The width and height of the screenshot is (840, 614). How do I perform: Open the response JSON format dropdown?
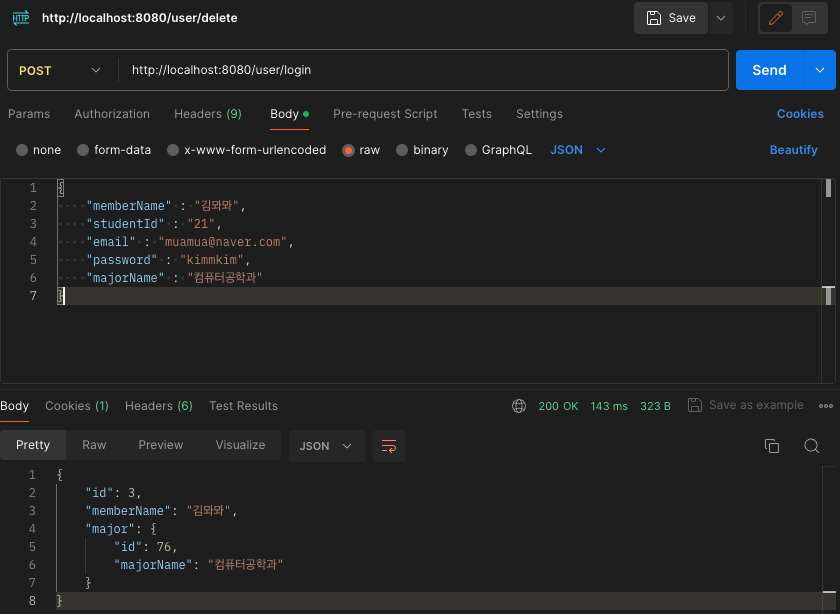327,446
